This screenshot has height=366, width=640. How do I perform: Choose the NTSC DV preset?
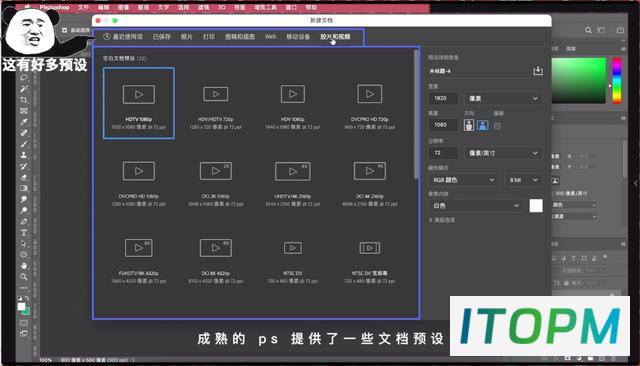(x=293, y=257)
